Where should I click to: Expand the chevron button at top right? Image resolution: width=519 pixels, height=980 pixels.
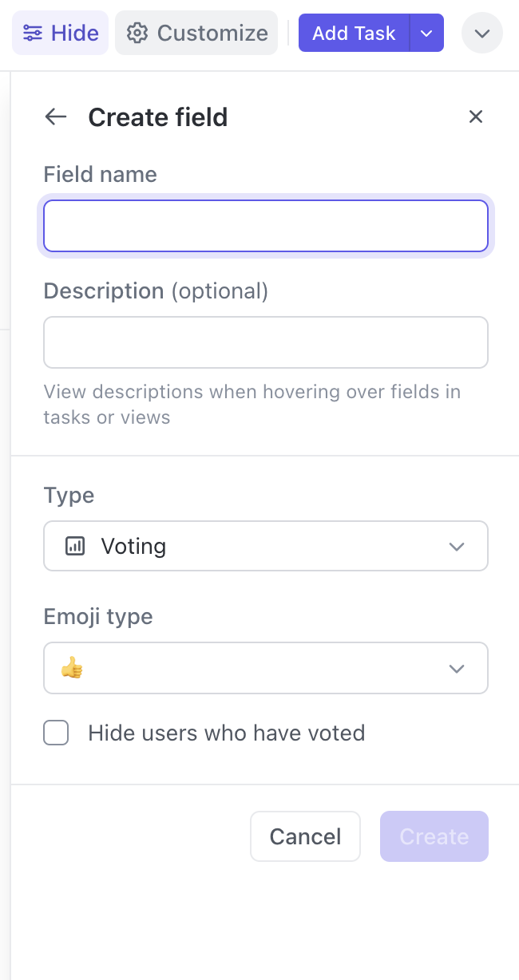[482, 33]
